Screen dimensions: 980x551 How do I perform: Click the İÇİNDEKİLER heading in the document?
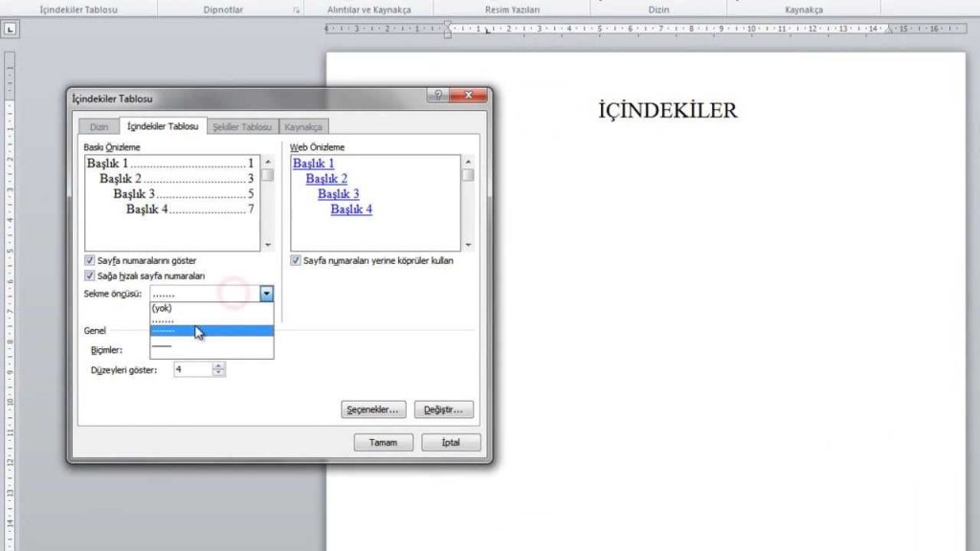click(x=667, y=111)
